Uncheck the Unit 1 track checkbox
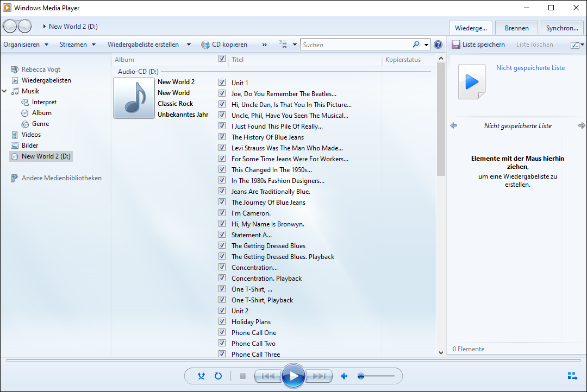This screenshot has width=587, height=392. (x=222, y=83)
